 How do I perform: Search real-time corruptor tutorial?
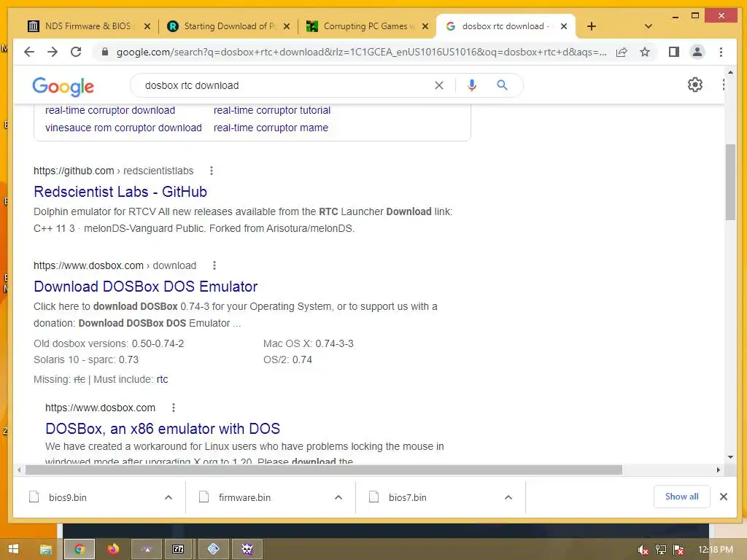(272, 110)
